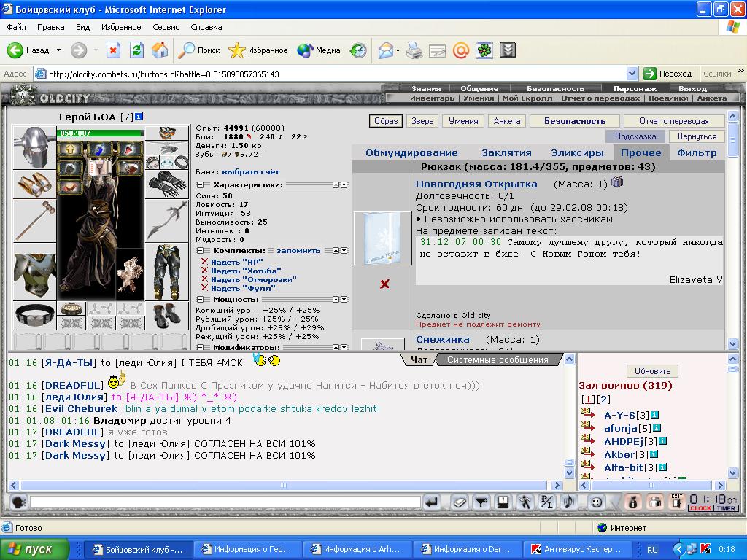Viewport: 747px width, 560px height.
Task: Switch to the Заклятия tab
Action: [506, 153]
